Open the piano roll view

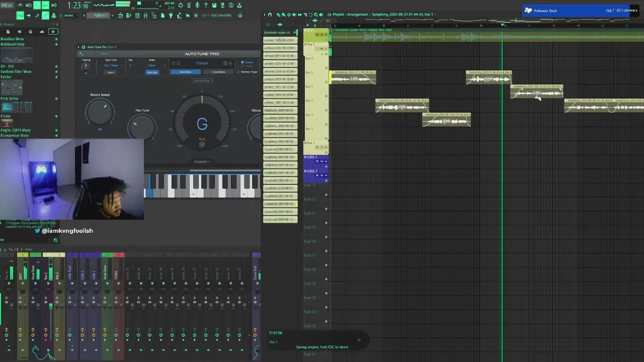coord(128,15)
